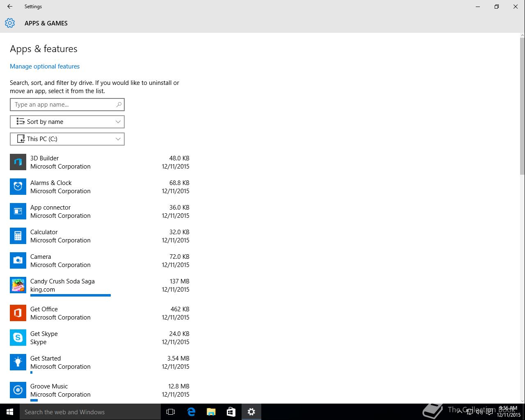Click the APPS & GAMES header title
Screen dimensions: 525x420
tap(46, 23)
